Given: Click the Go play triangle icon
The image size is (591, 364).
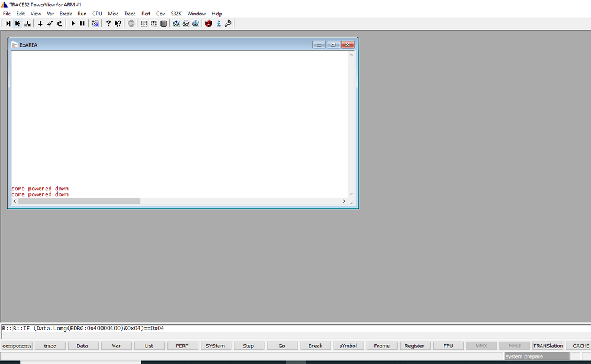Looking at the screenshot, I should pos(73,23).
